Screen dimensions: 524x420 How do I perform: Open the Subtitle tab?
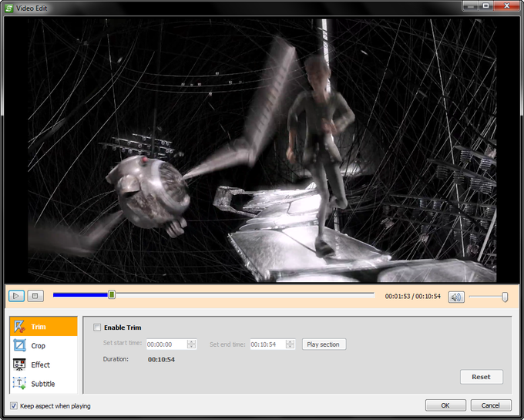[44, 384]
